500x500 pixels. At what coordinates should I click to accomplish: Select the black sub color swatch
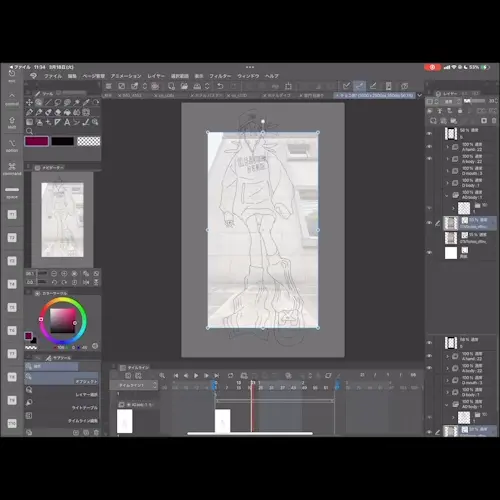62,141
